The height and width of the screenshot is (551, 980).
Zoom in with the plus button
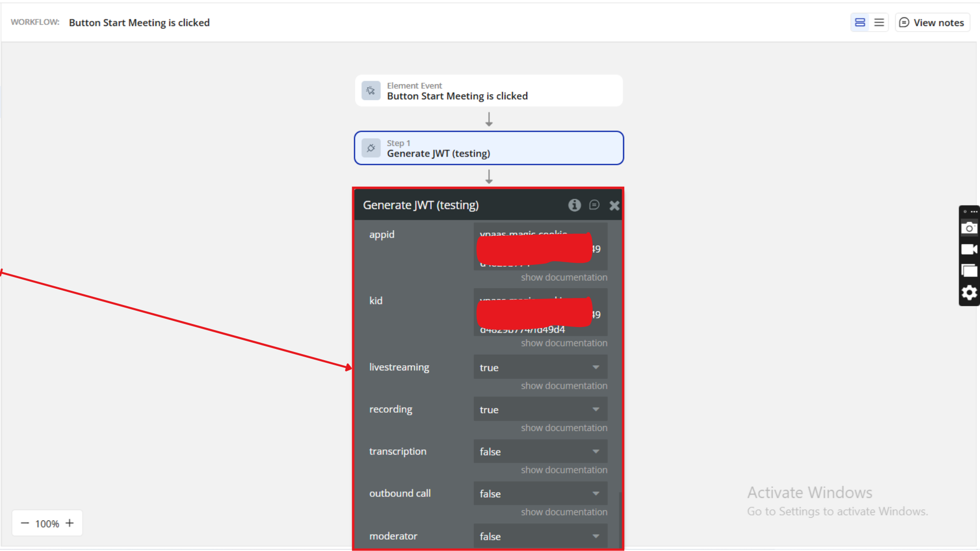click(x=70, y=523)
